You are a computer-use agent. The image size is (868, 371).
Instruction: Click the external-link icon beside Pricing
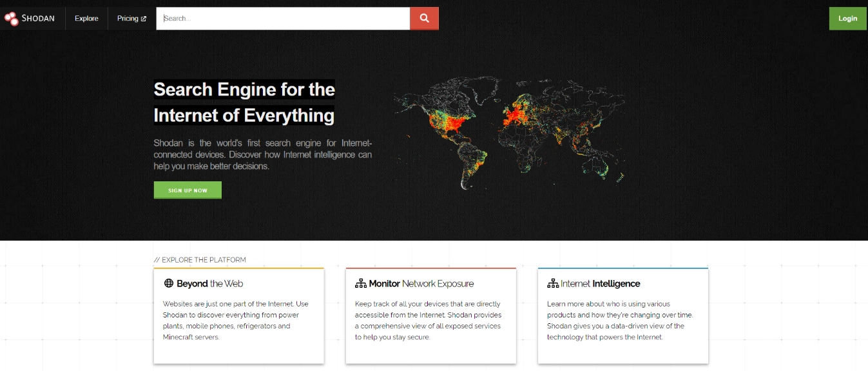(143, 19)
